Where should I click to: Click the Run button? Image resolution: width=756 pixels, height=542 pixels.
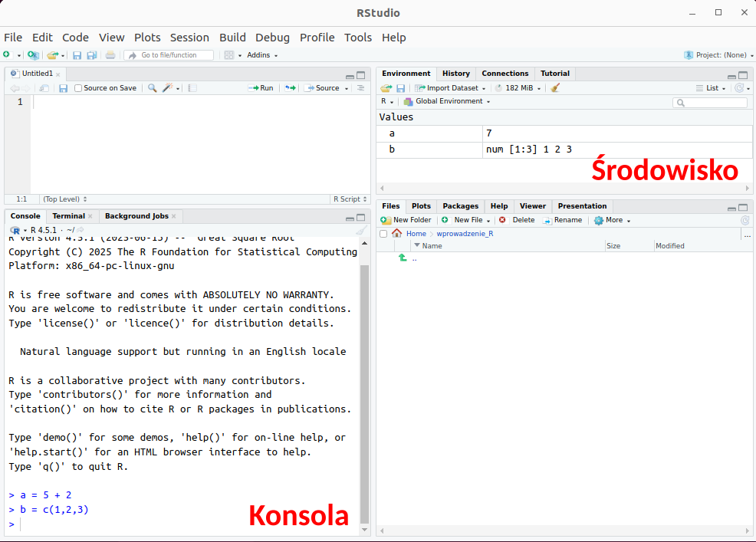261,87
